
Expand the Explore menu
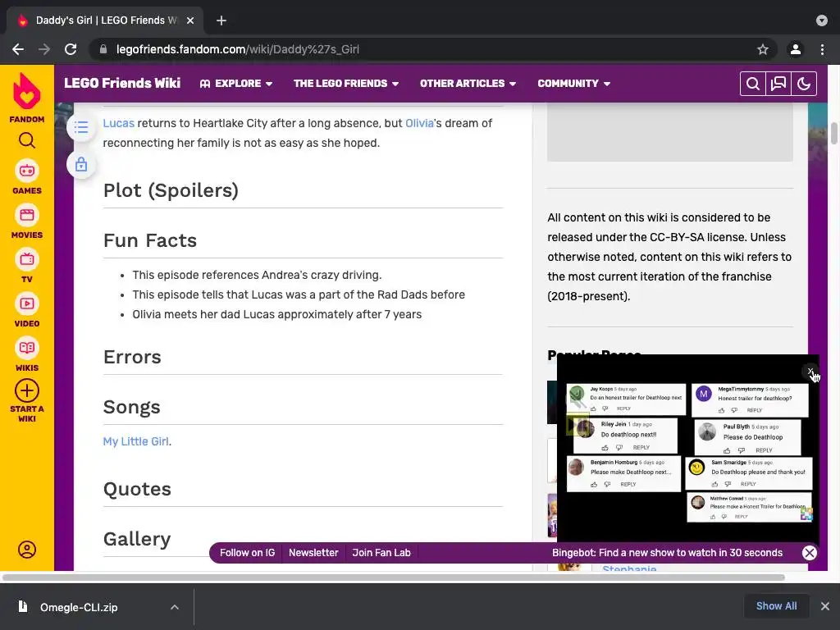[x=236, y=84]
